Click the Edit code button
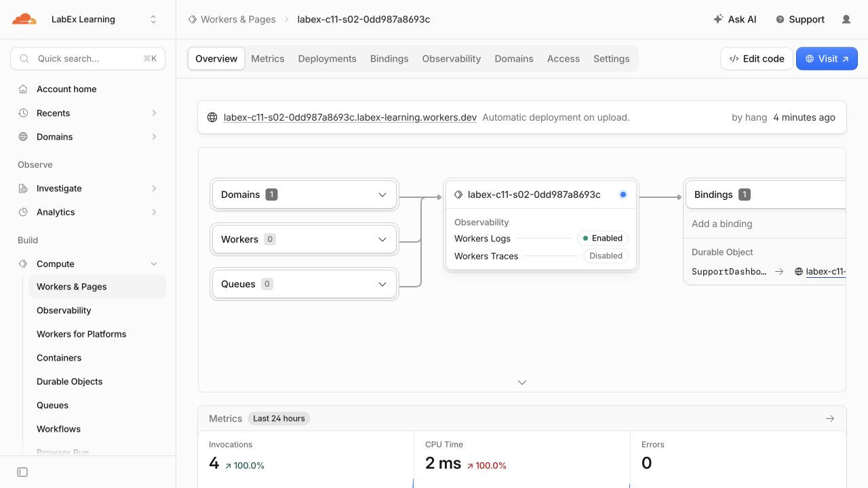 [x=757, y=58]
